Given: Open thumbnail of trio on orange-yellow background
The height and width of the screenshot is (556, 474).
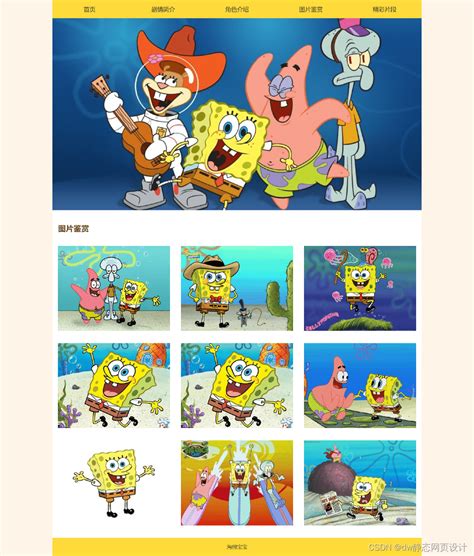Looking at the screenshot, I should click(x=237, y=483).
